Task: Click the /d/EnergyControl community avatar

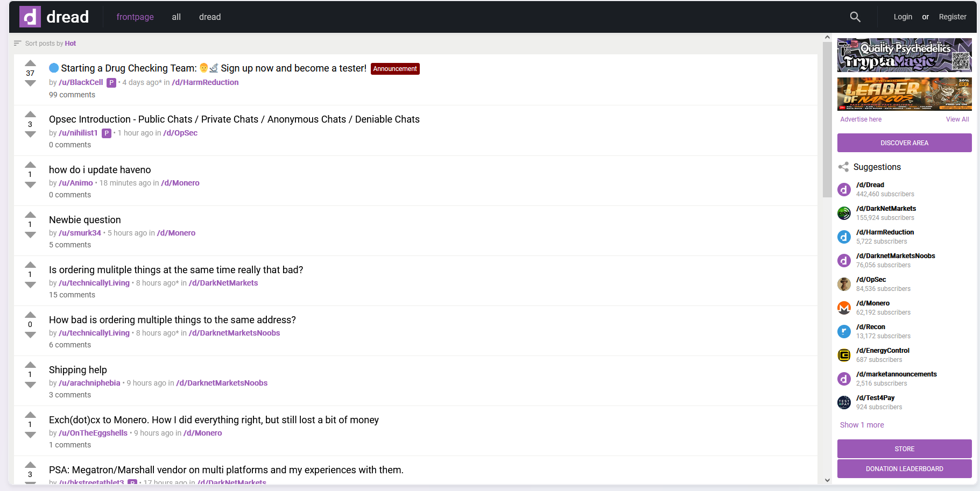Action: point(844,355)
